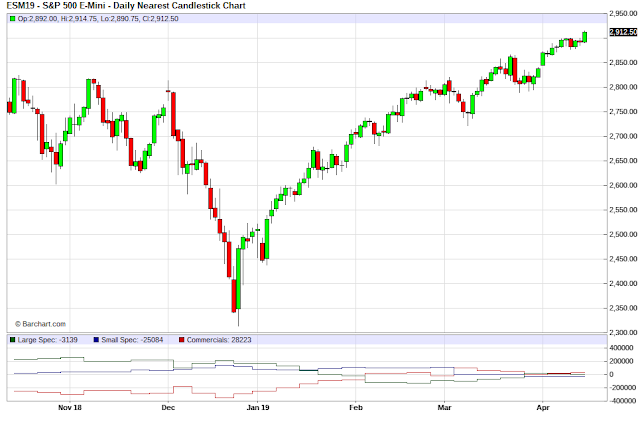Click the 2,950.00 price axis label
The image size is (640, 428).
[623, 13]
